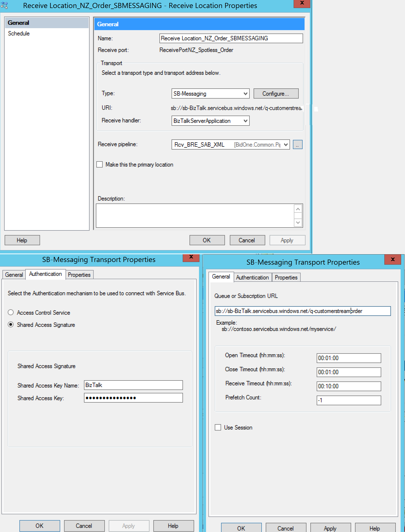Click the Queue or Subscription URL field

[x=303, y=311]
